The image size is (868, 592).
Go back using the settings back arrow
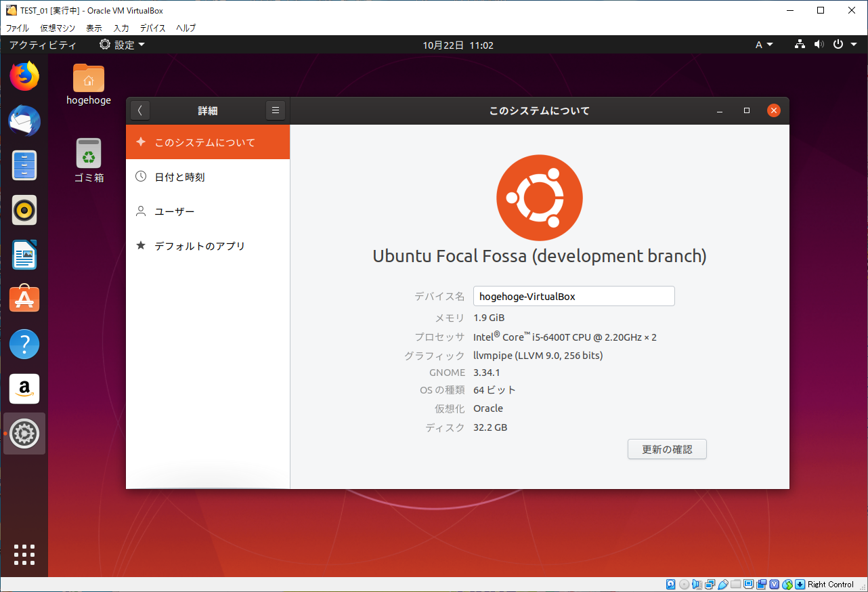[x=139, y=110]
